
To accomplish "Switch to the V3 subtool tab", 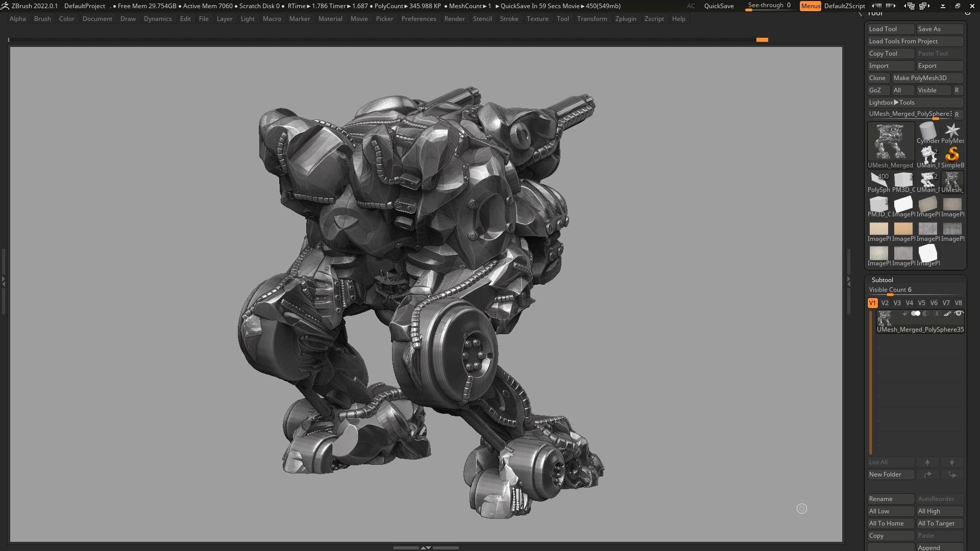I will click(x=897, y=303).
